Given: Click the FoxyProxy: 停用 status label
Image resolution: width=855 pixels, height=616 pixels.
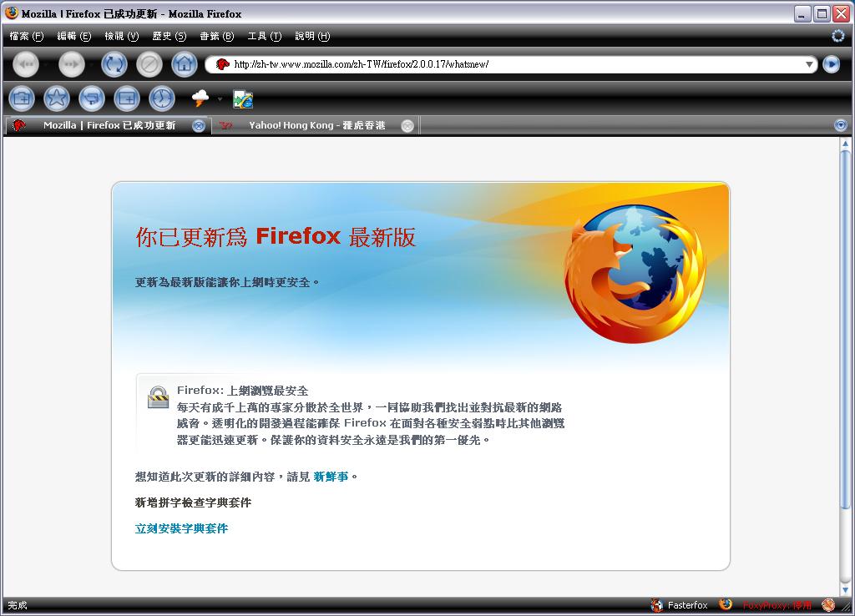Looking at the screenshot, I should [x=777, y=605].
